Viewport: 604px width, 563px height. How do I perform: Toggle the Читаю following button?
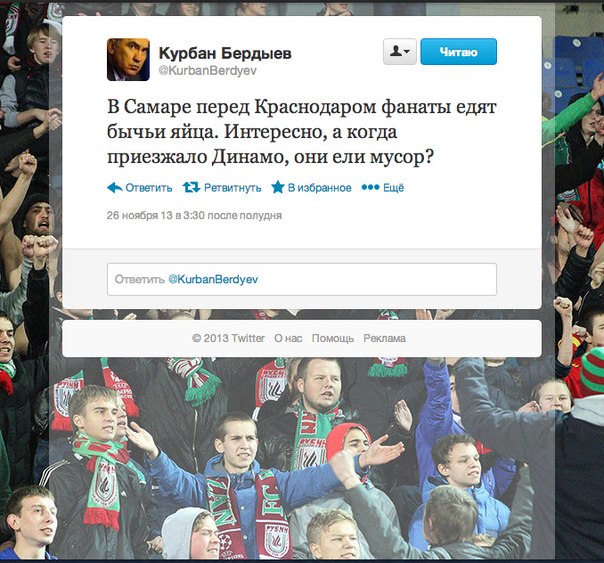[x=458, y=51]
